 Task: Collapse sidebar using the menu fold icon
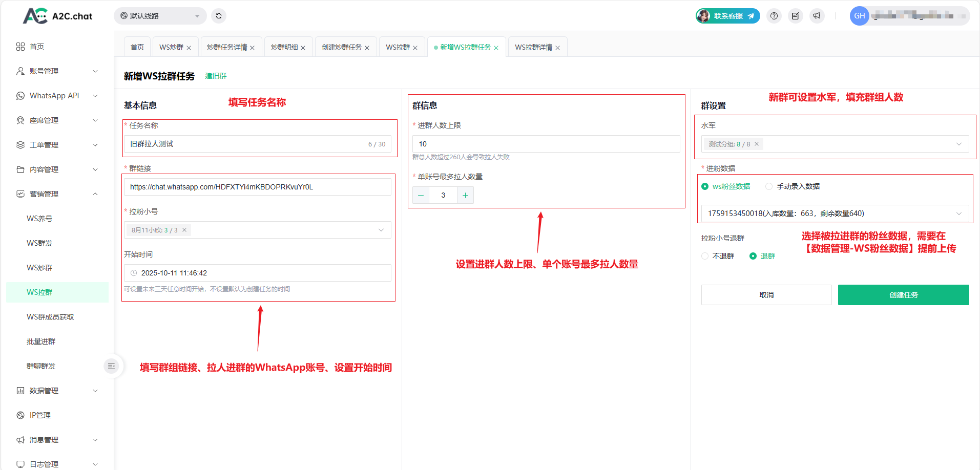[x=111, y=366]
